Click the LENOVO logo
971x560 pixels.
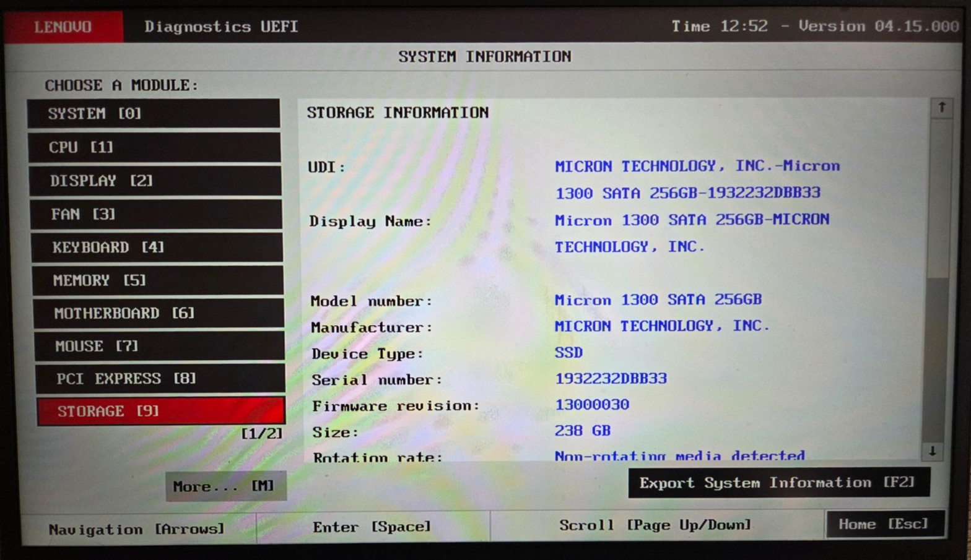63,27
